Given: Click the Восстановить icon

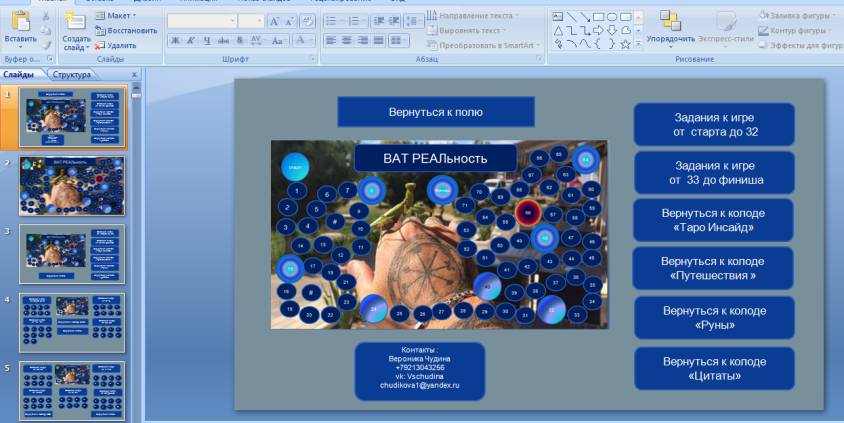Looking at the screenshot, I should pos(125,30).
